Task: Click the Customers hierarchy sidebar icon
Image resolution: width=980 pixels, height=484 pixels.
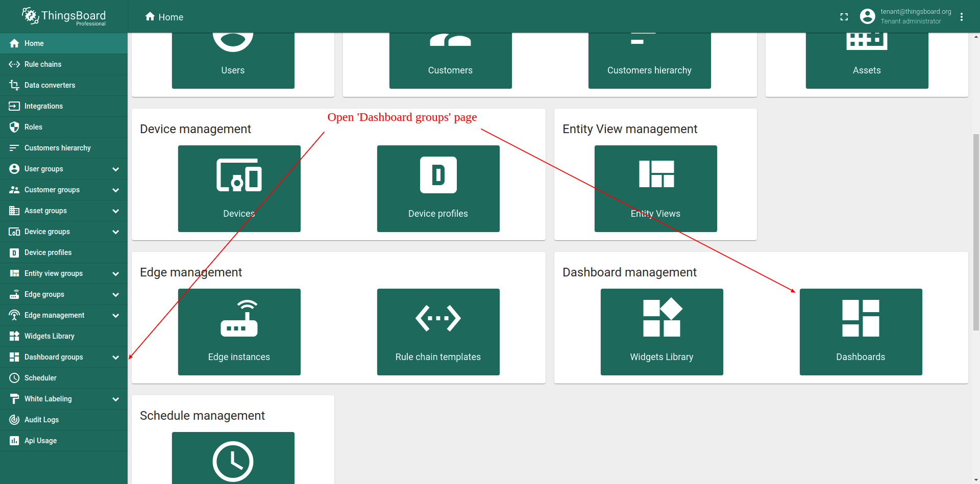Action: coord(14,148)
